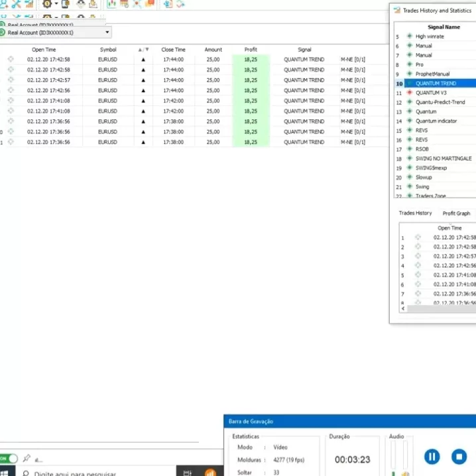Click the calendar schedule toolbar icon
476x476 pixels.
click(x=124, y=3)
